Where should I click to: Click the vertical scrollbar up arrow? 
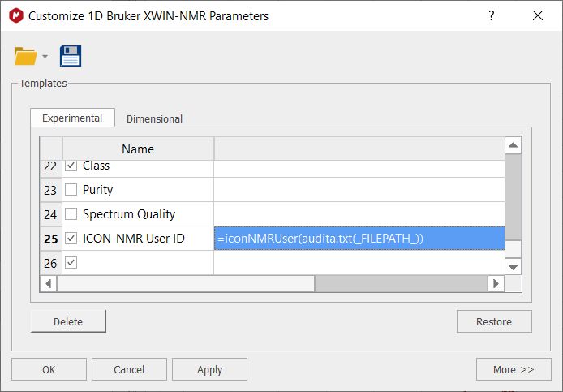click(513, 145)
